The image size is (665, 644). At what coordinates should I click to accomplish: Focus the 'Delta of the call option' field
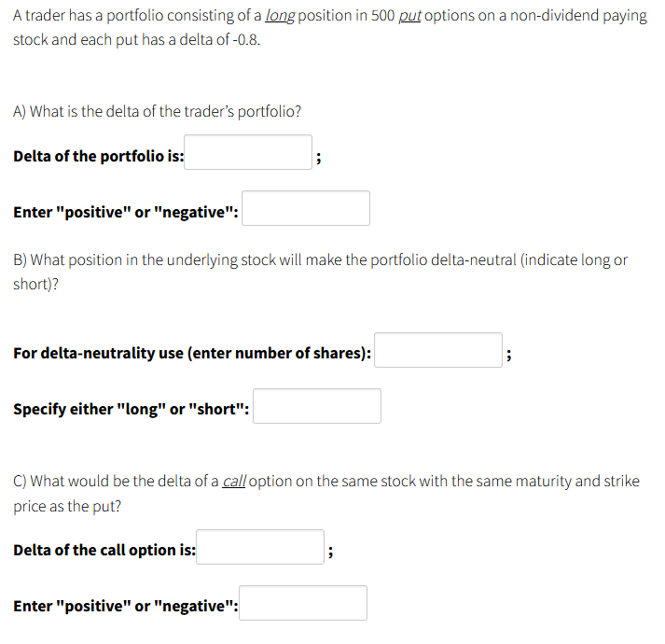point(260,547)
